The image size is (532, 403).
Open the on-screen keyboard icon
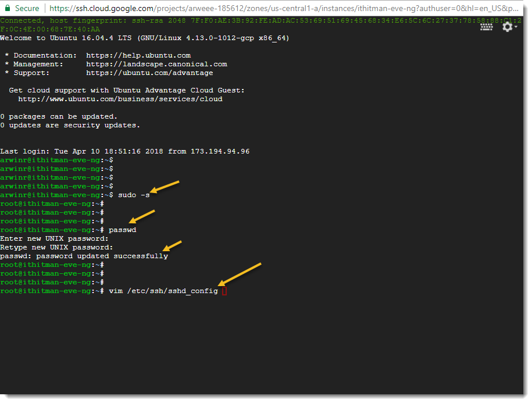coord(487,27)
